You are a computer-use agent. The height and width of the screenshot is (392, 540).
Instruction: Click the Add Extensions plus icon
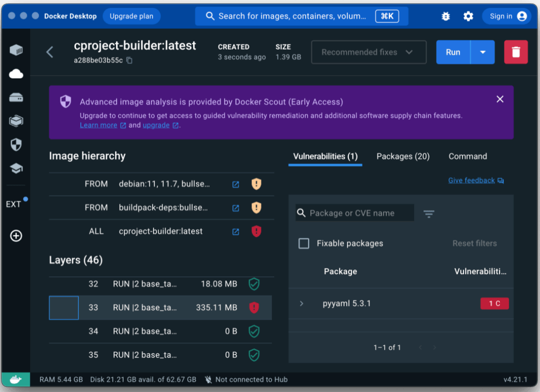click(x=16, y=236)
